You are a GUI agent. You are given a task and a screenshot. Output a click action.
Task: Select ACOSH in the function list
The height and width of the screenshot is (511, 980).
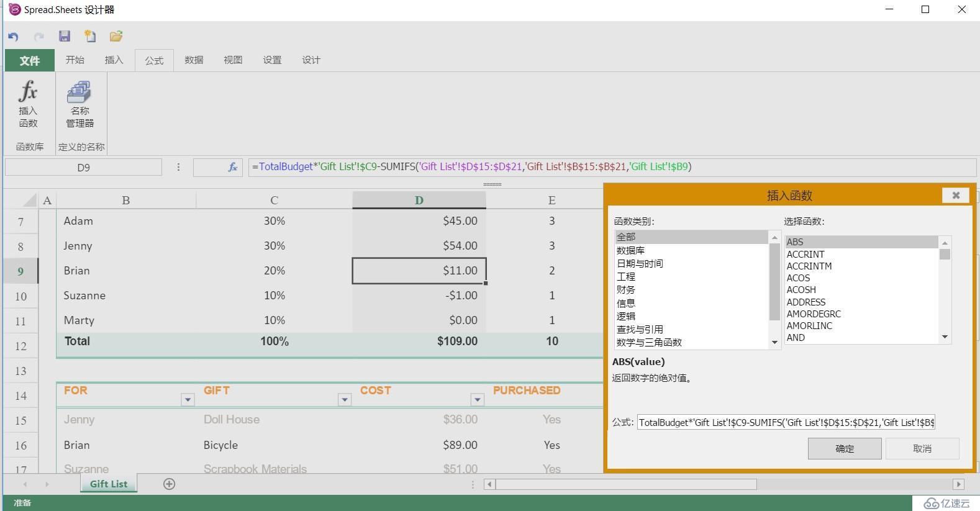(x=862, y=289)
